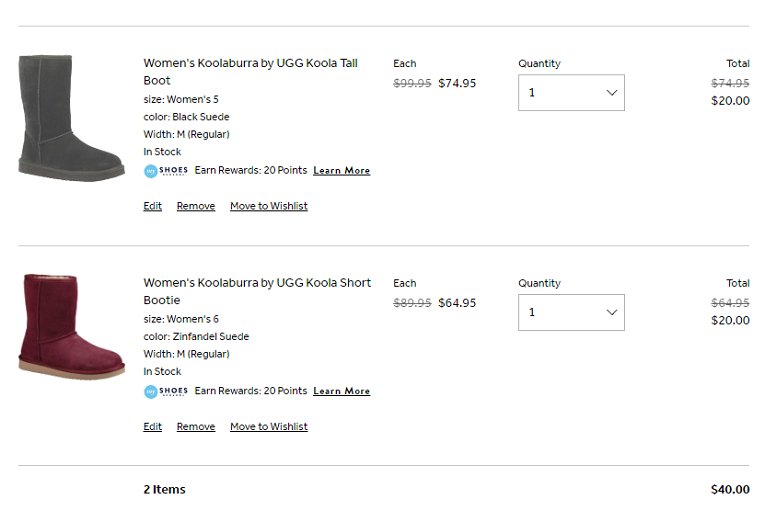Viewport: 772px width, 524px height.
Task: Click the chevron arrow in Short Bootie quantity box
Action: coord(611,312)
